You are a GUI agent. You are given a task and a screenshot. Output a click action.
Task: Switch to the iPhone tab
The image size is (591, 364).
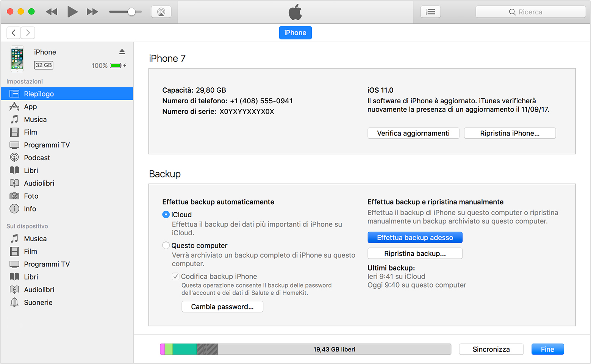coord(295,33)
